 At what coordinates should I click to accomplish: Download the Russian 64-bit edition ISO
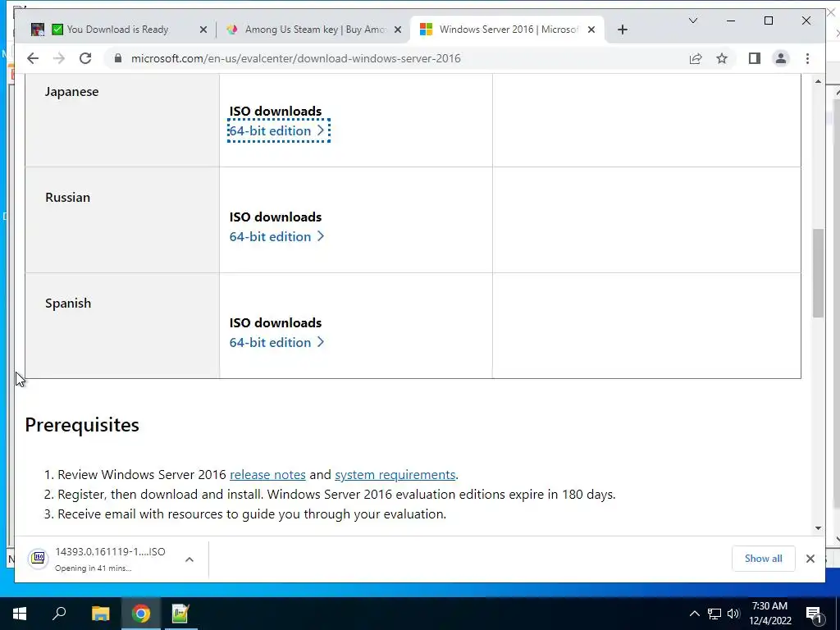[276, 236]
